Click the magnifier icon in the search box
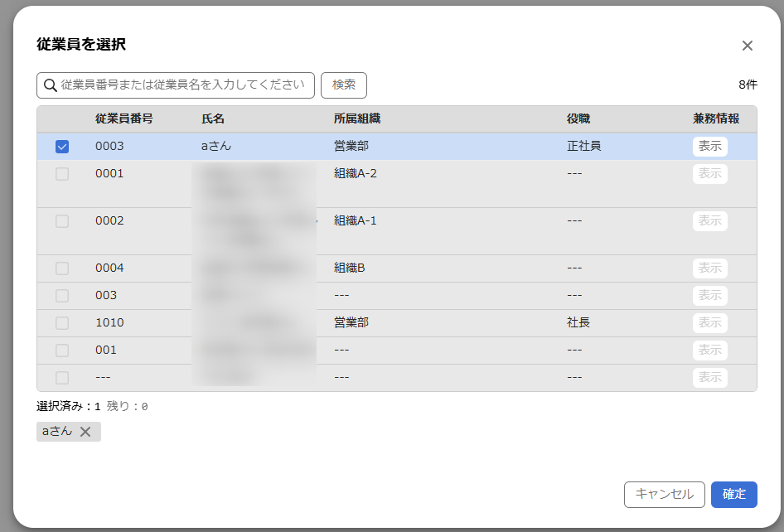The width and height of the screenshot is (784, 532). (x=51, y=85)
